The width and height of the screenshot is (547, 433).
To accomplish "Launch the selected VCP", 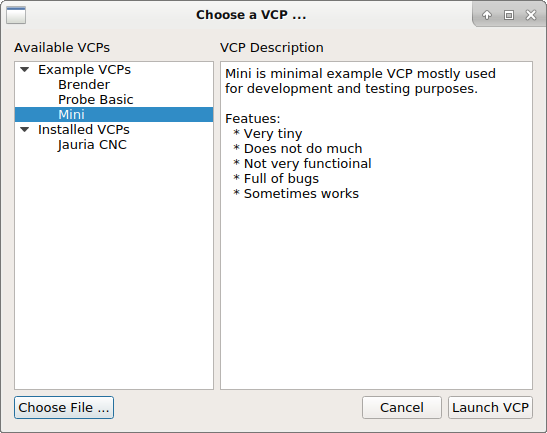I will coord(490,407).
